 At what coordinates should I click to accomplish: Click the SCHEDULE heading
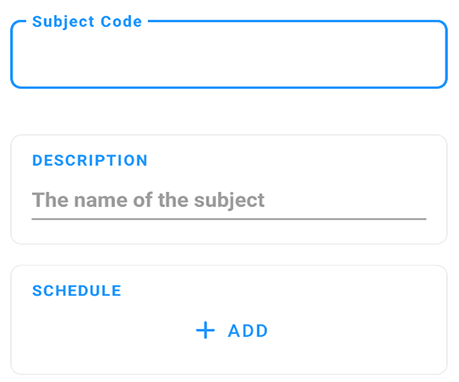(x=77, y=291)
